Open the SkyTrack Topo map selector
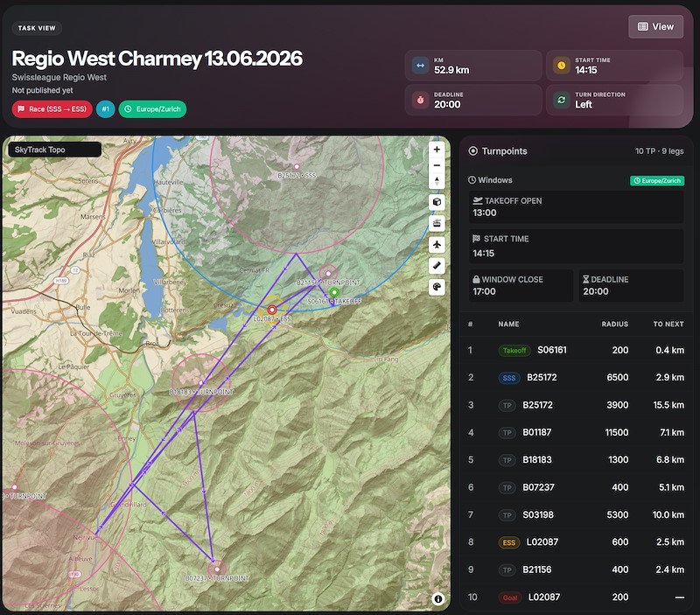700x615 pixels. pyautogui.click(x=54, y=150)
